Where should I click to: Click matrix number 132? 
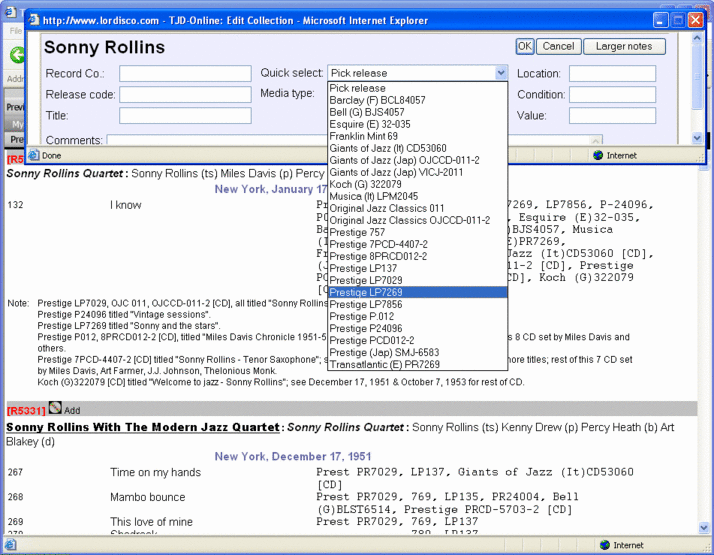click(15, 205)
